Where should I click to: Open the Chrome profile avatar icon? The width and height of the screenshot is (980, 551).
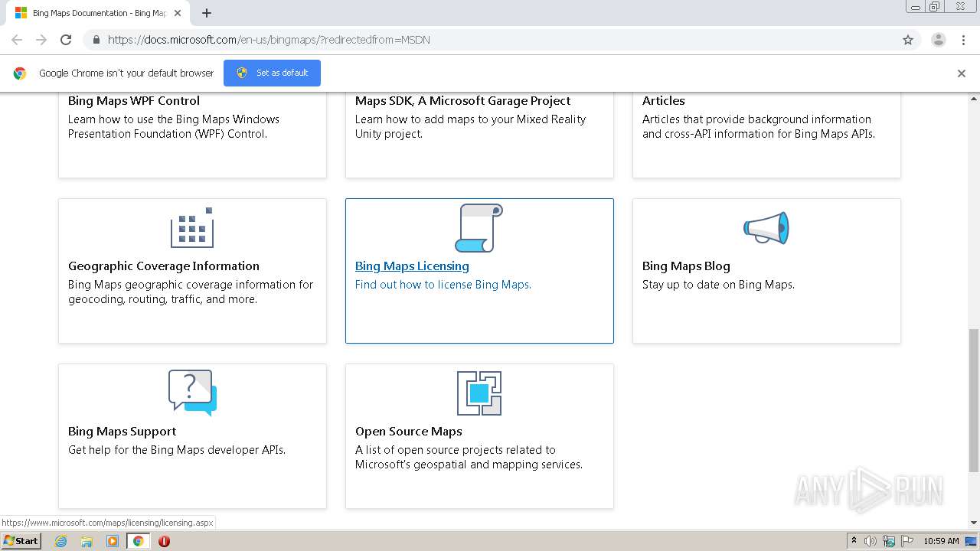939,40
